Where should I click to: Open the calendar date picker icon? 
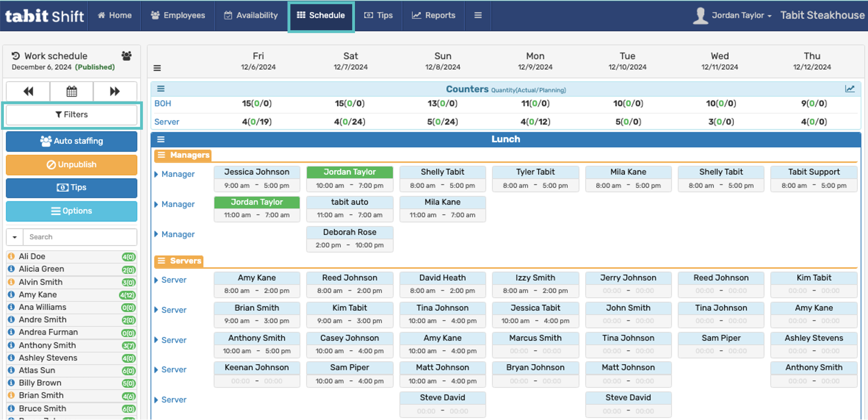[71, 91]
